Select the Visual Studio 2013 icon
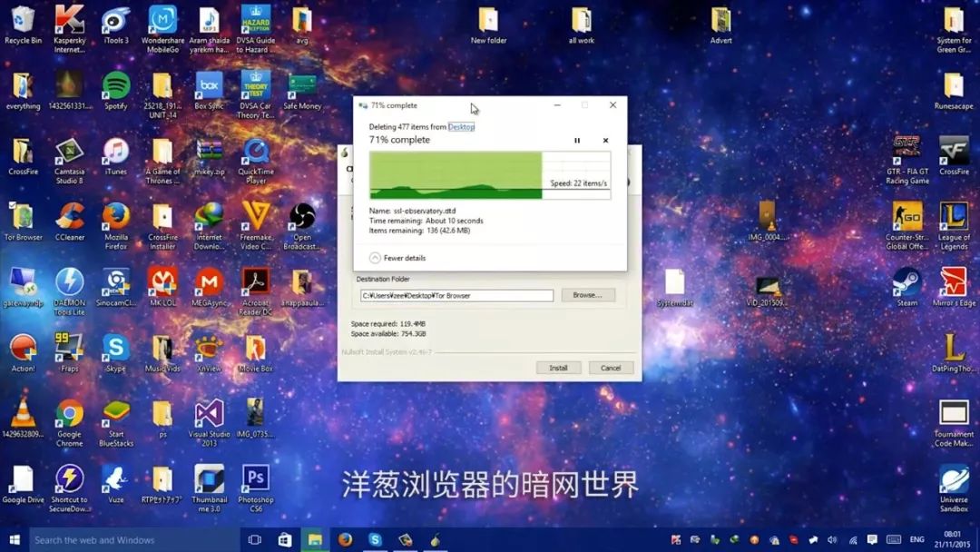The height and width of the screenshot is (552, 980). (209, 423)
